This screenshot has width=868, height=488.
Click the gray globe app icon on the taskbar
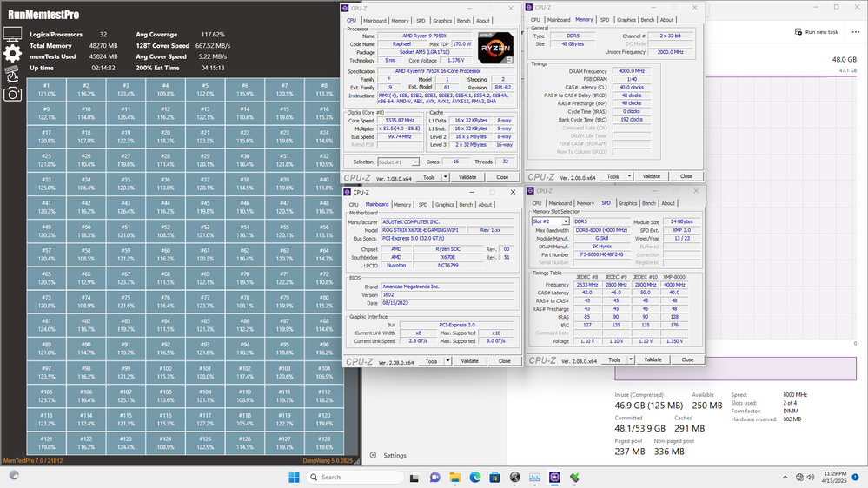coord(515,477)
